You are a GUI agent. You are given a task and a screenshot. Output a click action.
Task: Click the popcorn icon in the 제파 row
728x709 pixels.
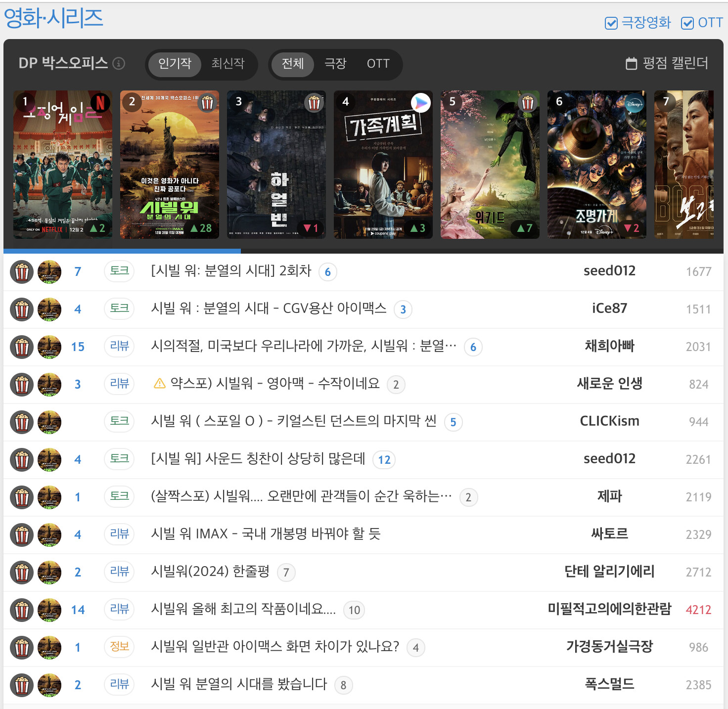22,497
